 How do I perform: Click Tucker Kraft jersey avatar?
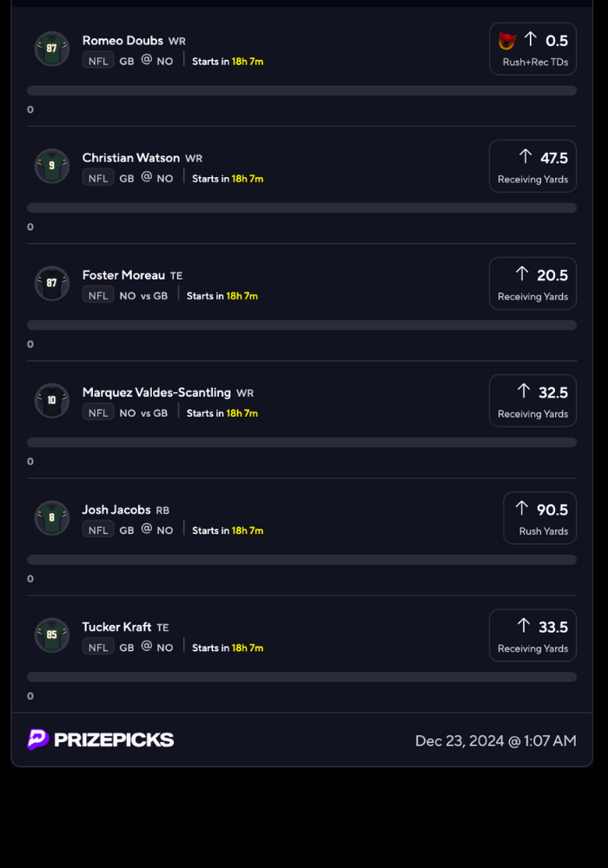click(x=52, y=635)
